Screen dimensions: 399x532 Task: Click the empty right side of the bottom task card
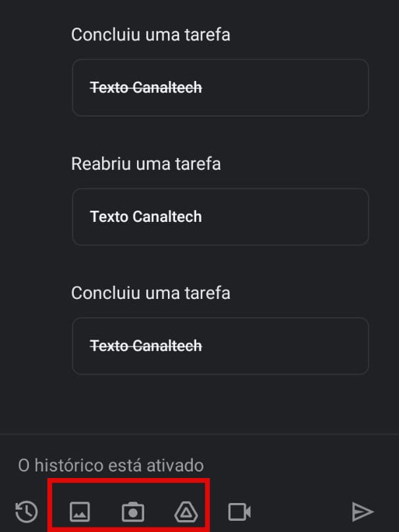285,346
